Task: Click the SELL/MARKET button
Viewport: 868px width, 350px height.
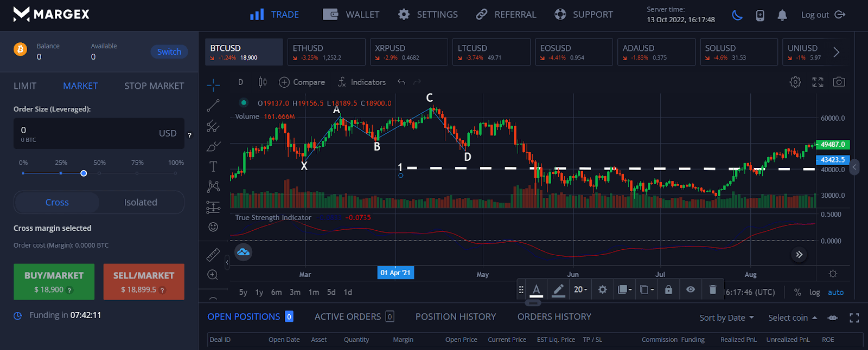Action: click(144, 282)
